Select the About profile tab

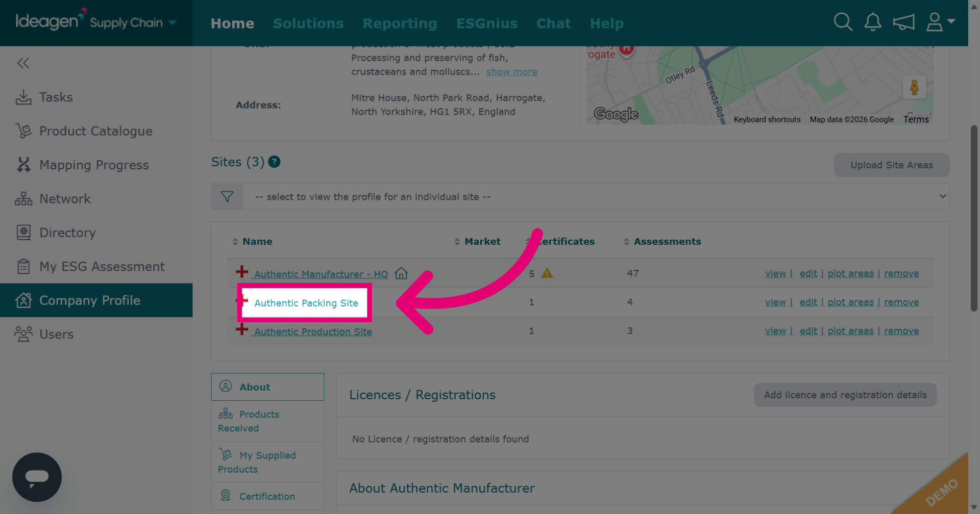click(x=267, y=387)
